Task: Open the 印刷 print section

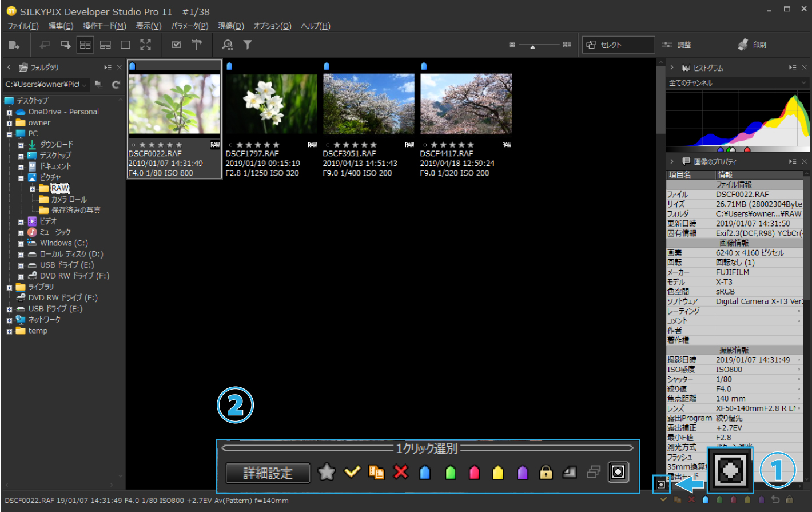Action: click(x=752, y=45)
